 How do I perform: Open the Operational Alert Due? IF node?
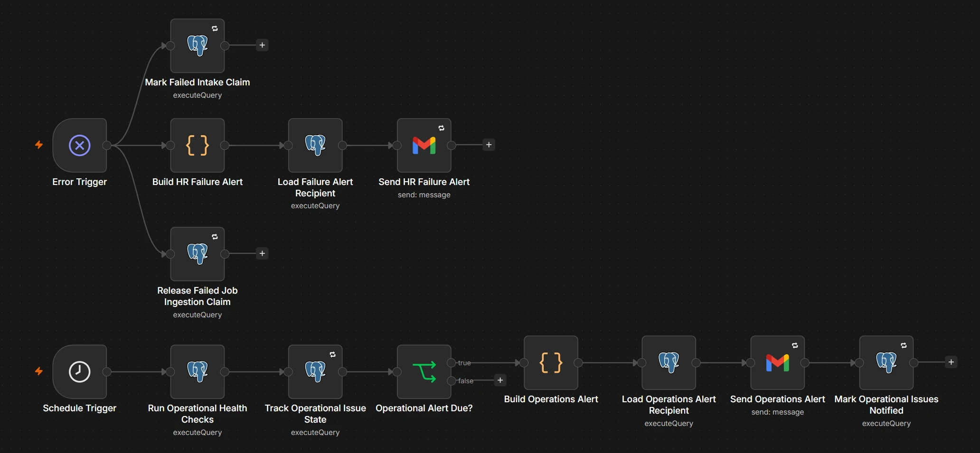[424, 372]
